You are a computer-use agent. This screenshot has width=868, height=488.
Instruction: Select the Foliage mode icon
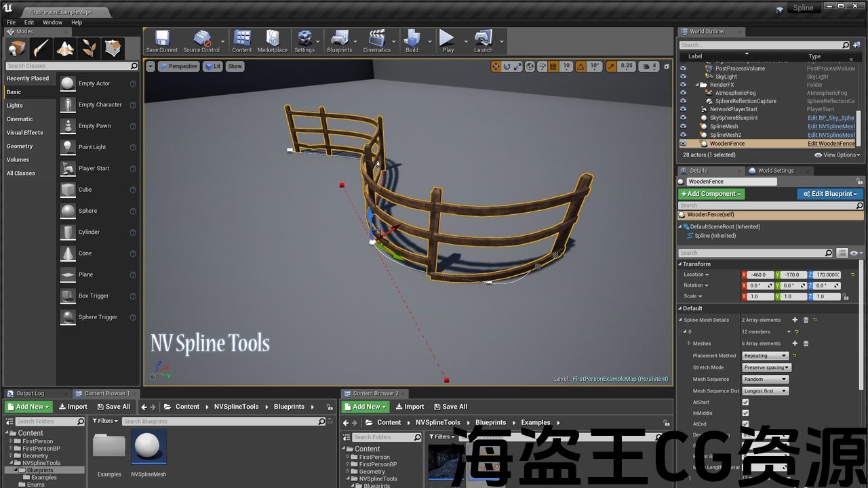[89, 48]
